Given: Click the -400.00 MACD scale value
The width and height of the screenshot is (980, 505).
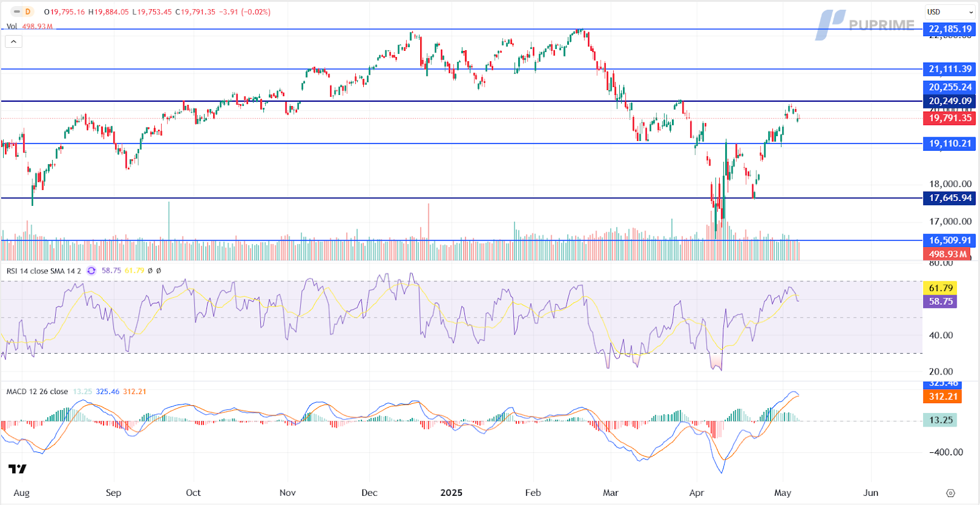Looking at the screenshot, I should pyautogui.click(x=946, y=452).
